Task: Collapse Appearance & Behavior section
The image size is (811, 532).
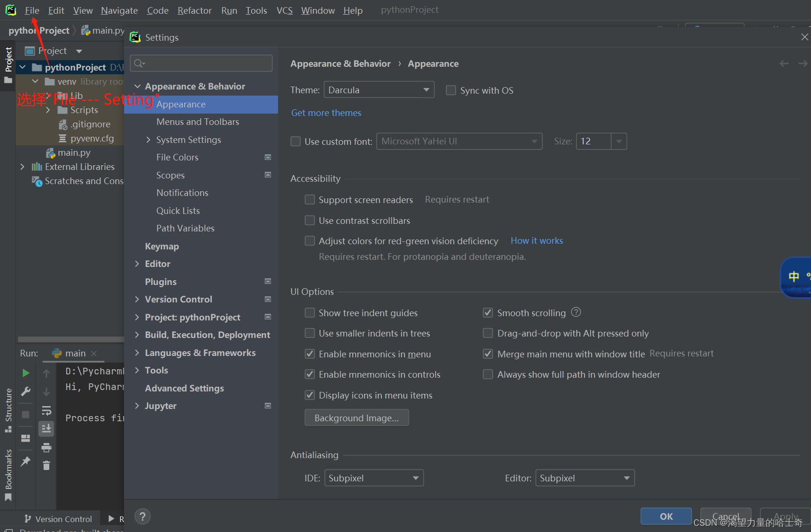Action: (x=137, y=86)
